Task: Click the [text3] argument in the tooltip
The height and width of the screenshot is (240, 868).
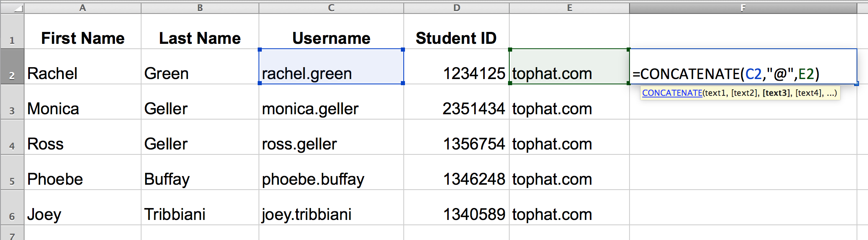Action: point(776,93)
